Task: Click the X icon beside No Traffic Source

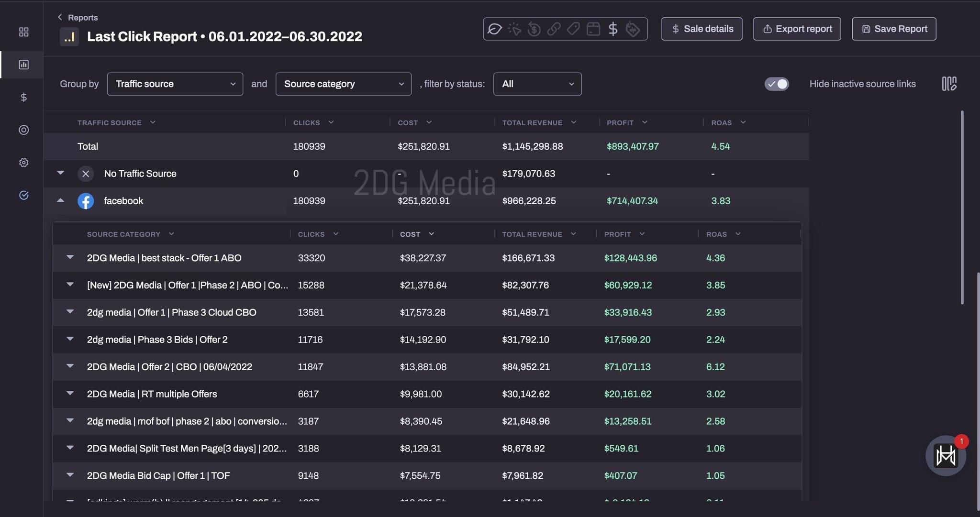Action: point(86,174)
